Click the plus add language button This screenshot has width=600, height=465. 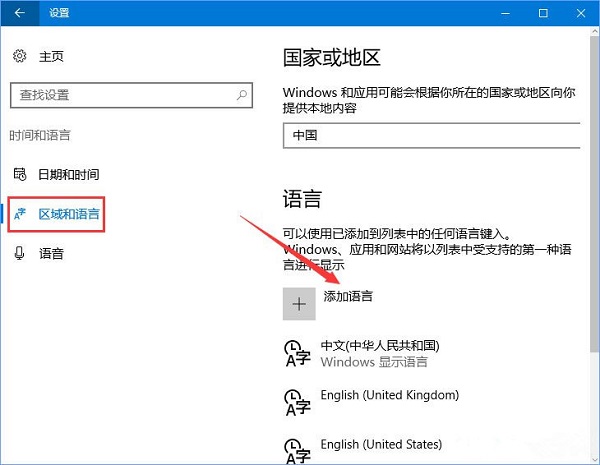299,304
